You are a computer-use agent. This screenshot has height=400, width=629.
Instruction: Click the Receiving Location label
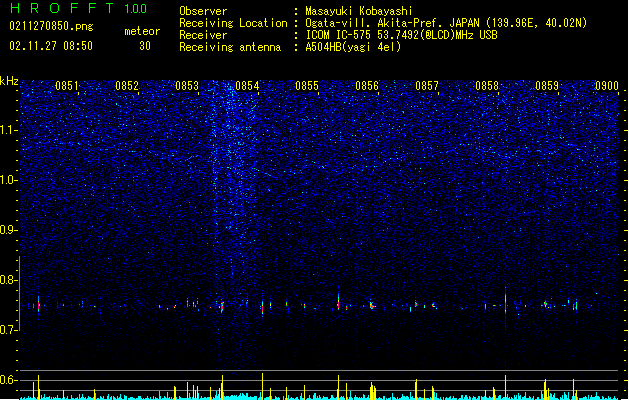pyautogui.click(x=233, y=23)
